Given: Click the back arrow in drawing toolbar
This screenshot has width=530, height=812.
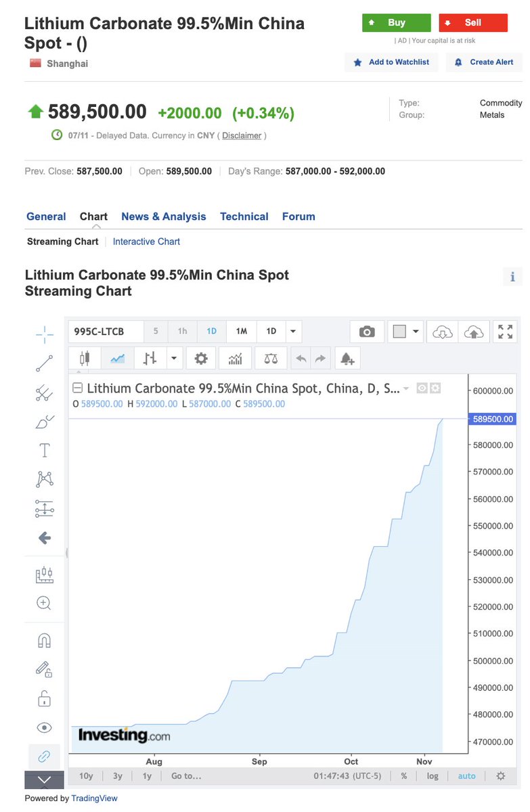Looking at the screenshot, I should (x=45, y=538).
